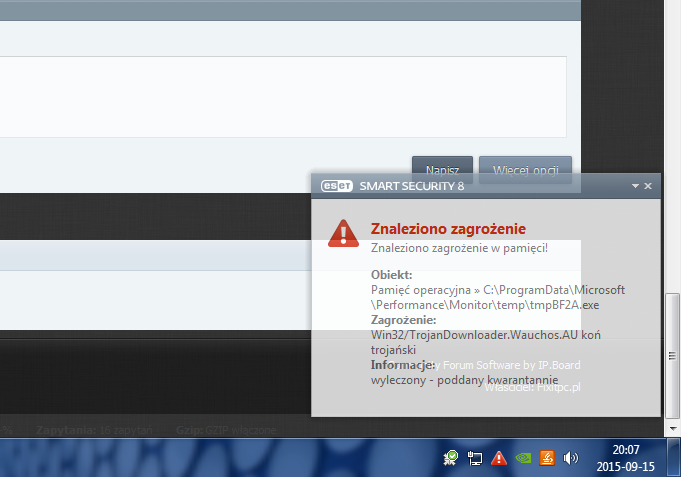Click the Znaleziono zagrożenie w pamięci message

coord(460,248)
